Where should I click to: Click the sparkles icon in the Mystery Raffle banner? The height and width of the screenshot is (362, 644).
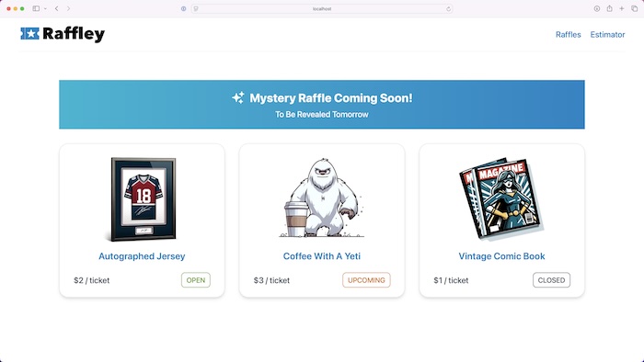tap(238, 98)
